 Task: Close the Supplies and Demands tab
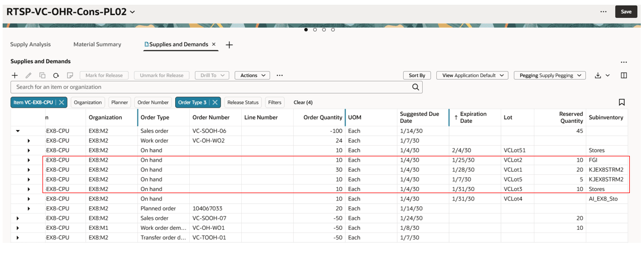click(x=214, y=45)
